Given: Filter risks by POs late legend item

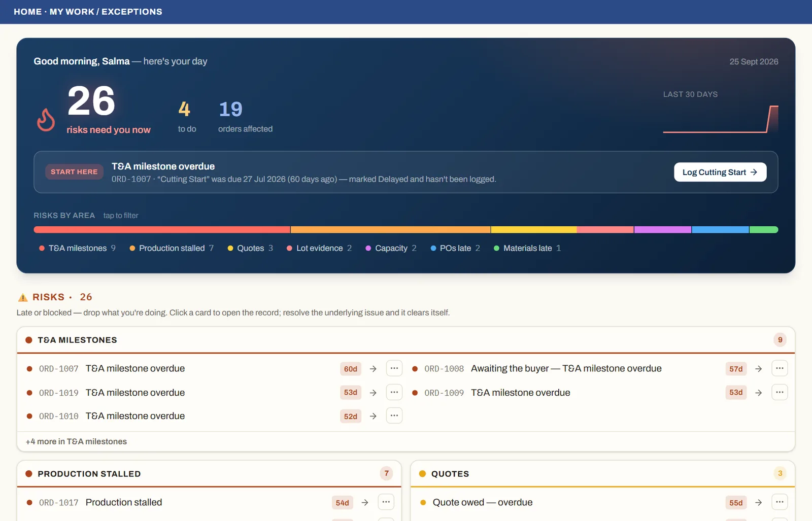Looking at the screenshot, I should click(455, 248).
